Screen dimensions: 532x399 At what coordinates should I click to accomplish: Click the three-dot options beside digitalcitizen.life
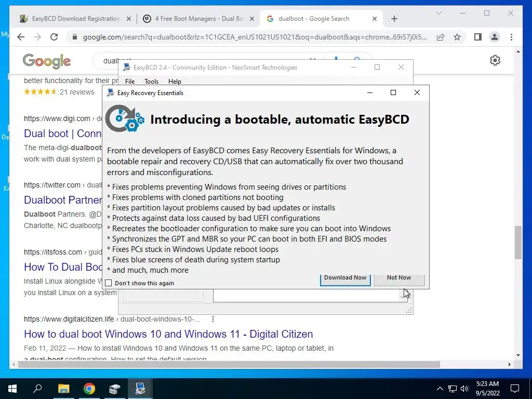[212, 319]
